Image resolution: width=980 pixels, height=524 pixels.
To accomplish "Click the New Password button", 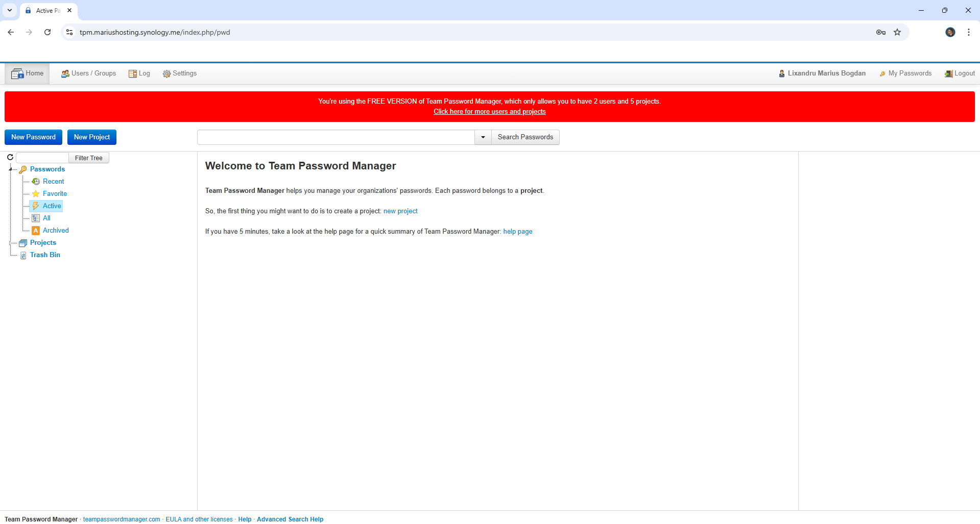I will pyautogui.click(x=34, y=137).
